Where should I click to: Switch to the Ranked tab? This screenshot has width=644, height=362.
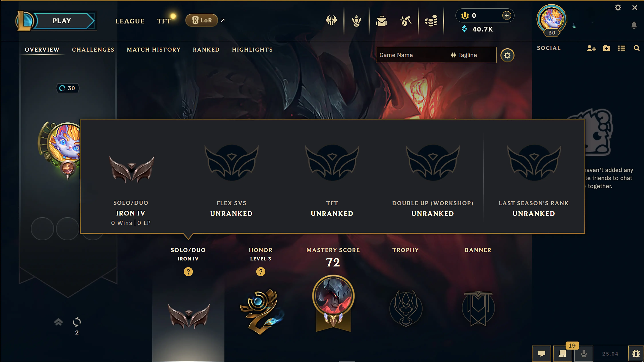(x=206, y=49)
